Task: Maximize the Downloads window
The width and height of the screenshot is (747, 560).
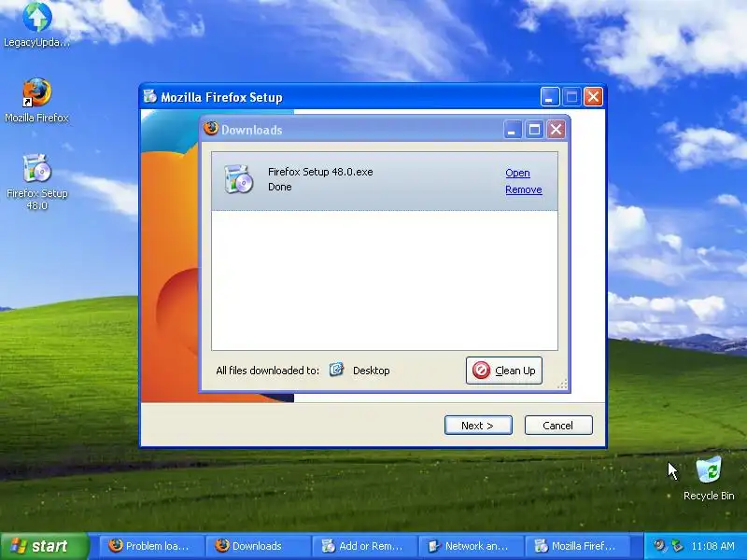Action: pyautogui.click(x=534, y=130)
